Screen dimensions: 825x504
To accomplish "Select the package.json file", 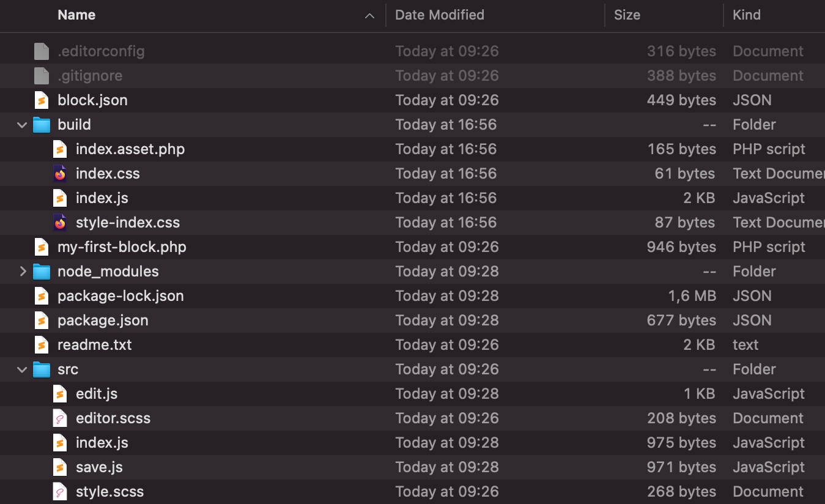I will tap(103, 321).
